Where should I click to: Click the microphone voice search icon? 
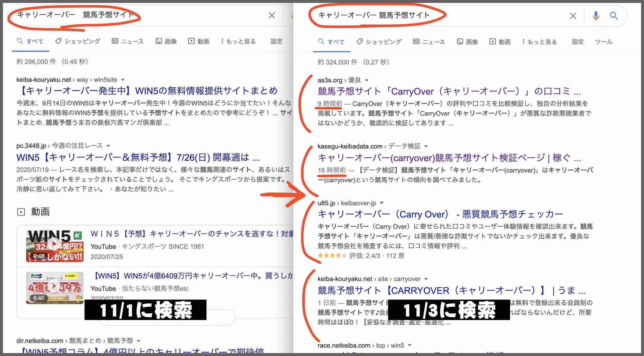pyautogui.click(x=596, y=15)
